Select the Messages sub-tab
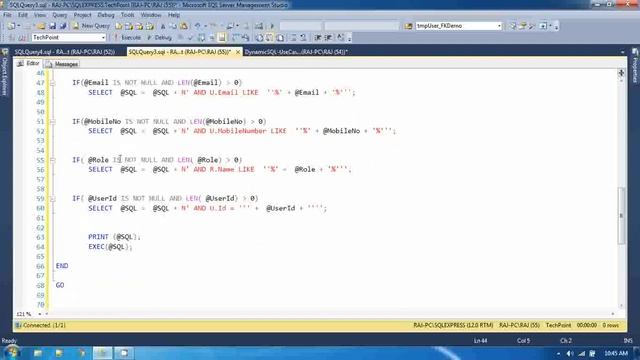The width and height of the screenshot is (640, 360). pyautogui.click(x=62, y=64)
